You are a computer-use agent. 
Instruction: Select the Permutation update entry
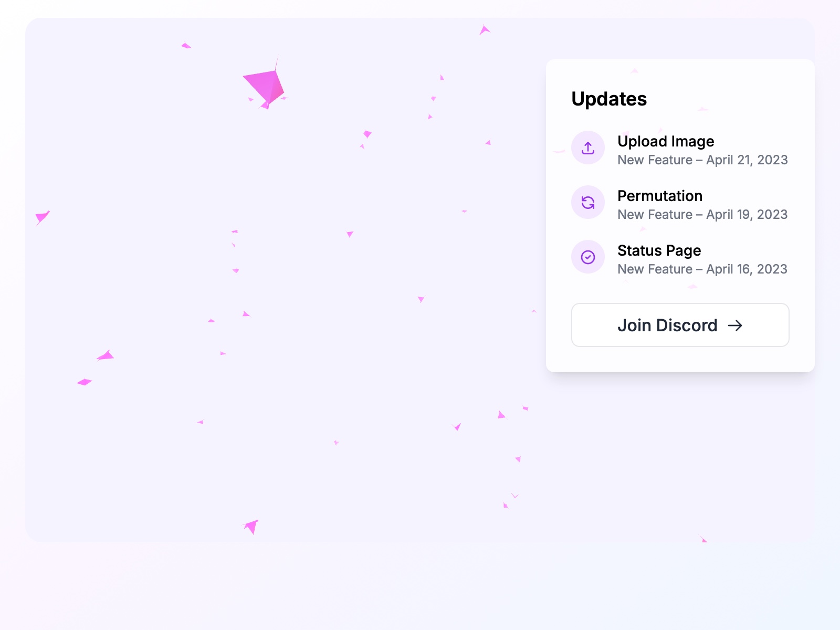[660, 196]
